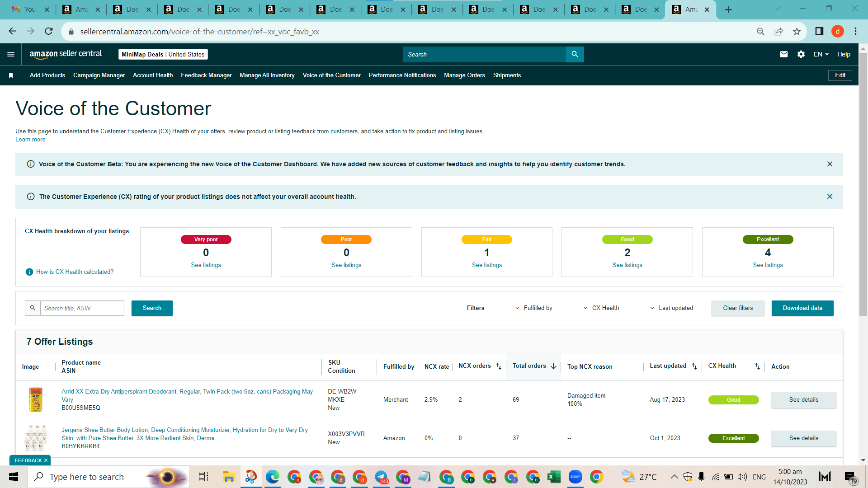Click the teal Search button for listings
Screen dimensions: 868x488
152,308
